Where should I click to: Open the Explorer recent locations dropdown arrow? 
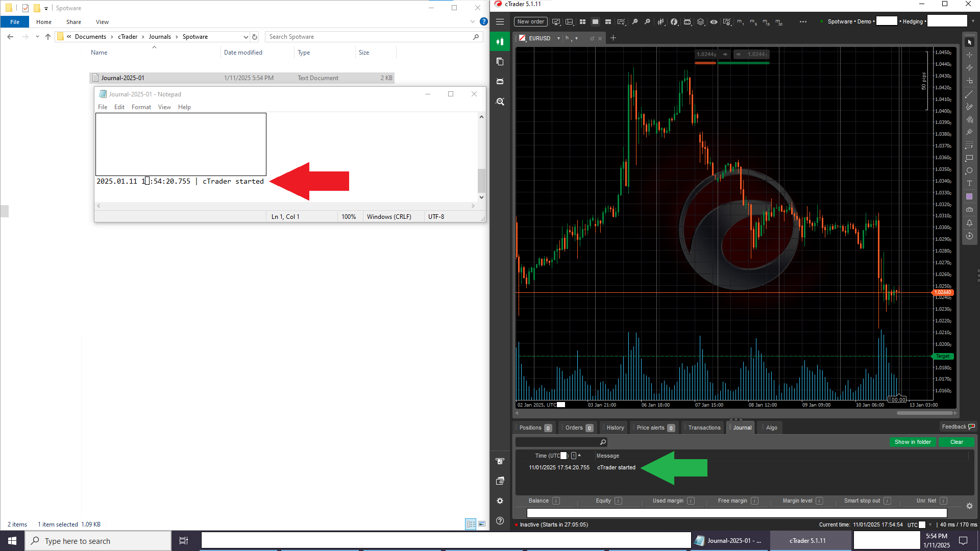coord(37,37)
